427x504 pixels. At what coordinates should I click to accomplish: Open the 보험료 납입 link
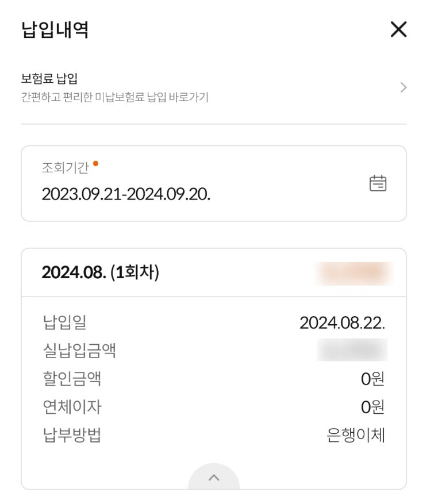coord(49,79)
